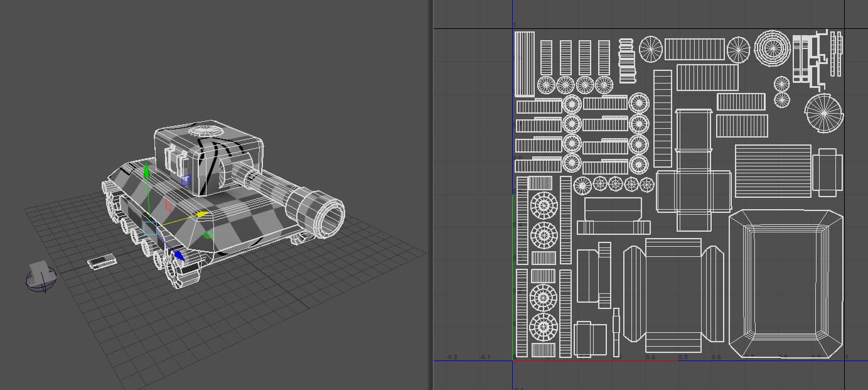
Task: Select the blue Z-axis move arrowhead
Action: pyautogui.click(x=179, y=256)
